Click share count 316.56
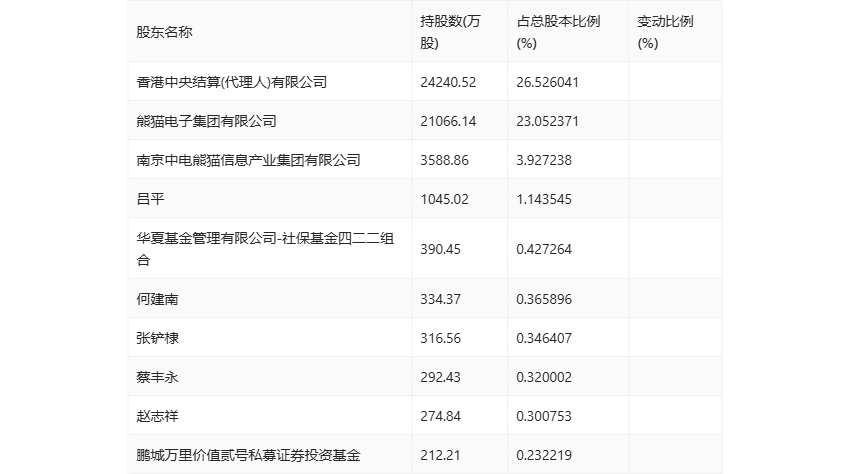This screenshot has width=850, height=474. pos(441,338)
